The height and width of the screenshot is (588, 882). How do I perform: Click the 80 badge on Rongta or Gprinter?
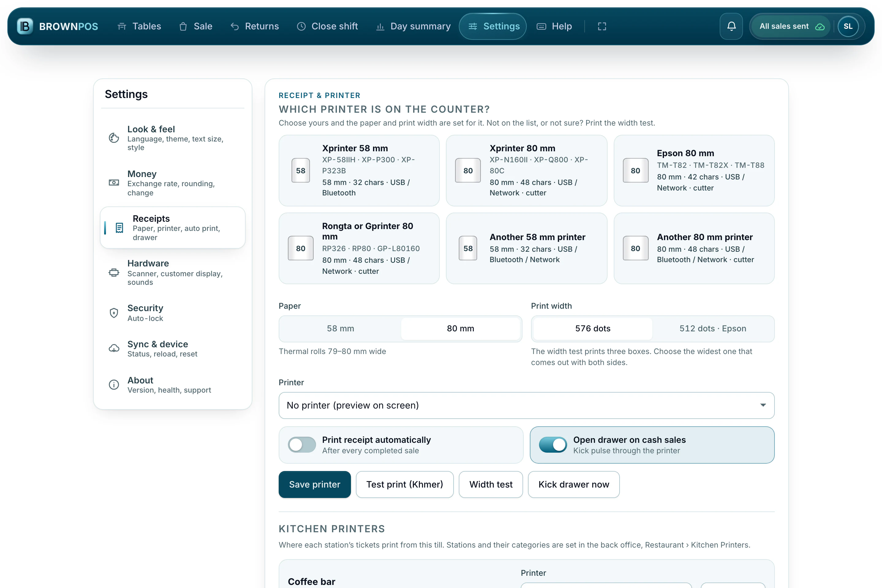[x=301, y=248]
